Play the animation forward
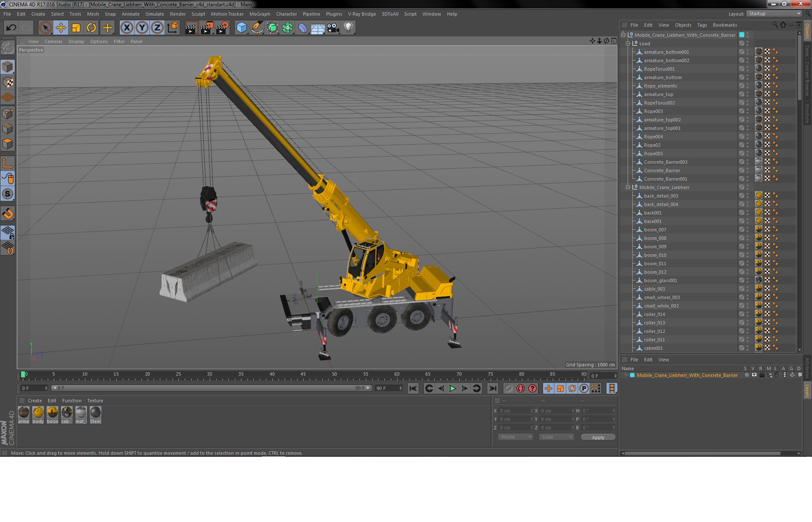 453,388
